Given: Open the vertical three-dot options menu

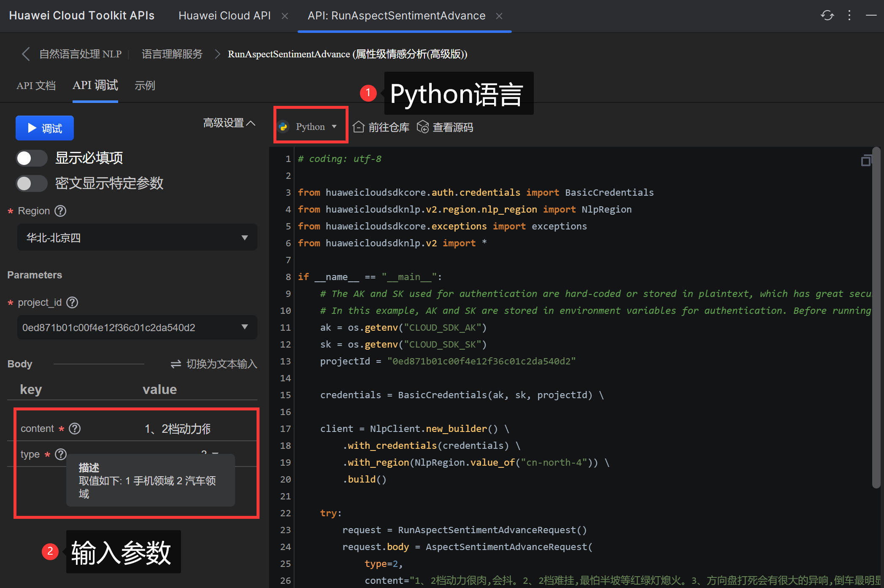Looking at the screenshot, I should pyautogui.click(x=849, y=16).
